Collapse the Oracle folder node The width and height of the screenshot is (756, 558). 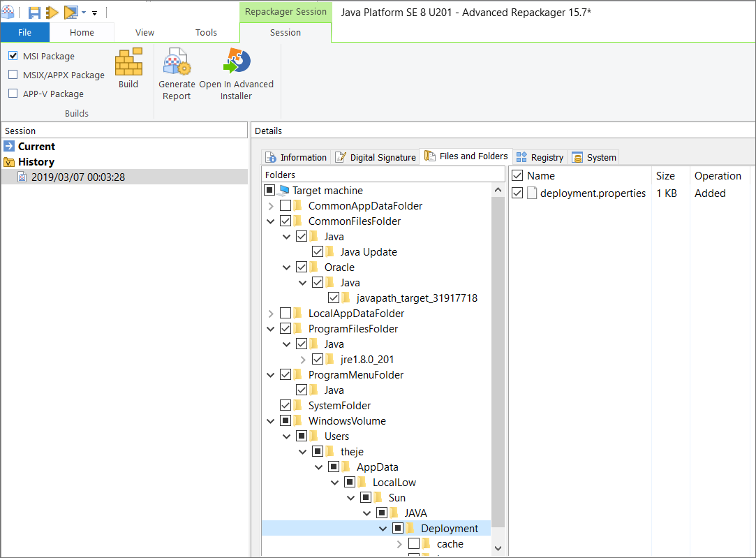[287, 267]
